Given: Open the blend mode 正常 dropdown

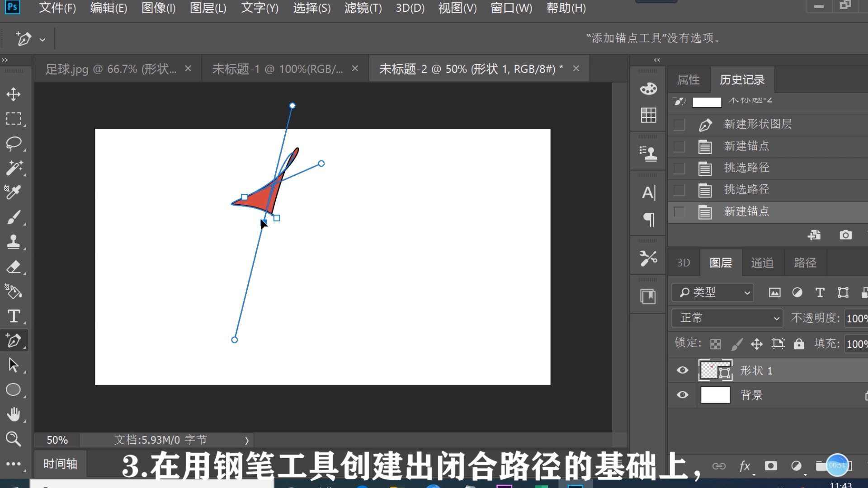Looking at the screenshot, I should pos(727,318).
